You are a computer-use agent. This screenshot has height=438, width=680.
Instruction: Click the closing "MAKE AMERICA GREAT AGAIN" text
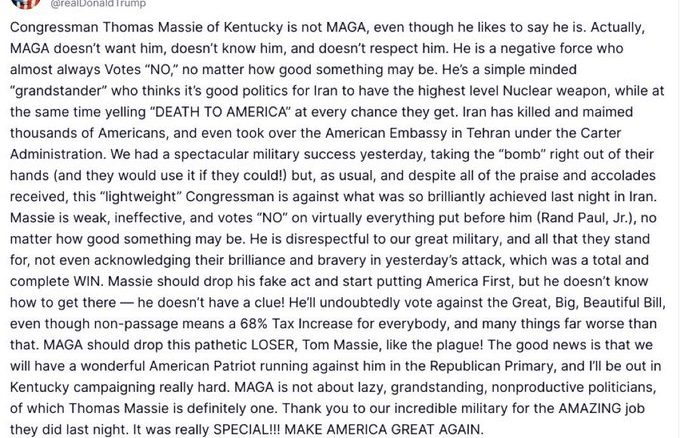[383, 430]
